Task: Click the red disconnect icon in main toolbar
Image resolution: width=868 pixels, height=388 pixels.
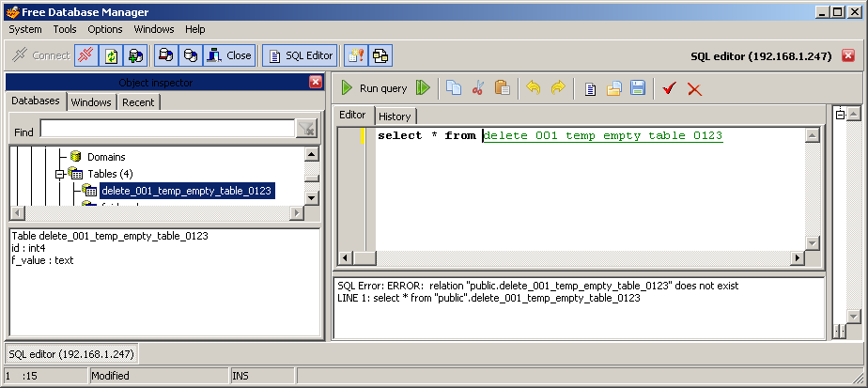Action: click(85, 55)
